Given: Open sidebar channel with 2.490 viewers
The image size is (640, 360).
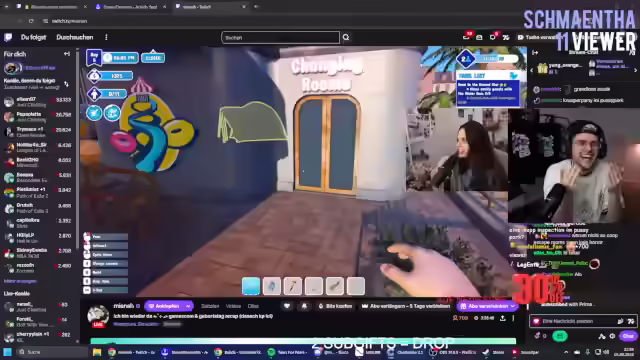Looking at the screenshot, I should [x=38, y=268].
